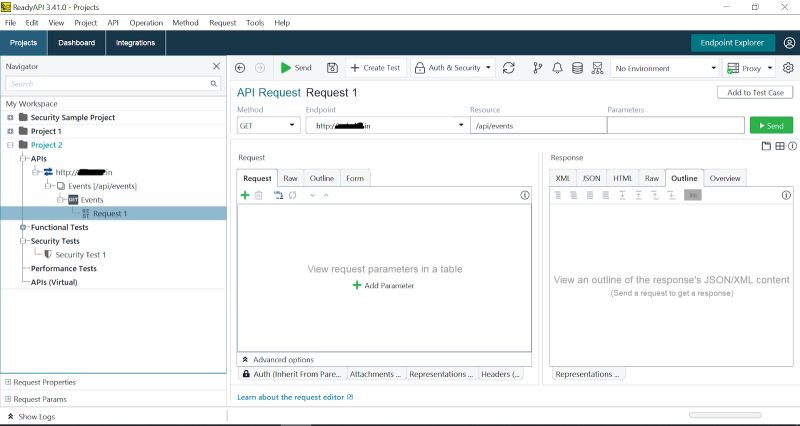Click the save icon beside Create Test

(x=332, y=68)
